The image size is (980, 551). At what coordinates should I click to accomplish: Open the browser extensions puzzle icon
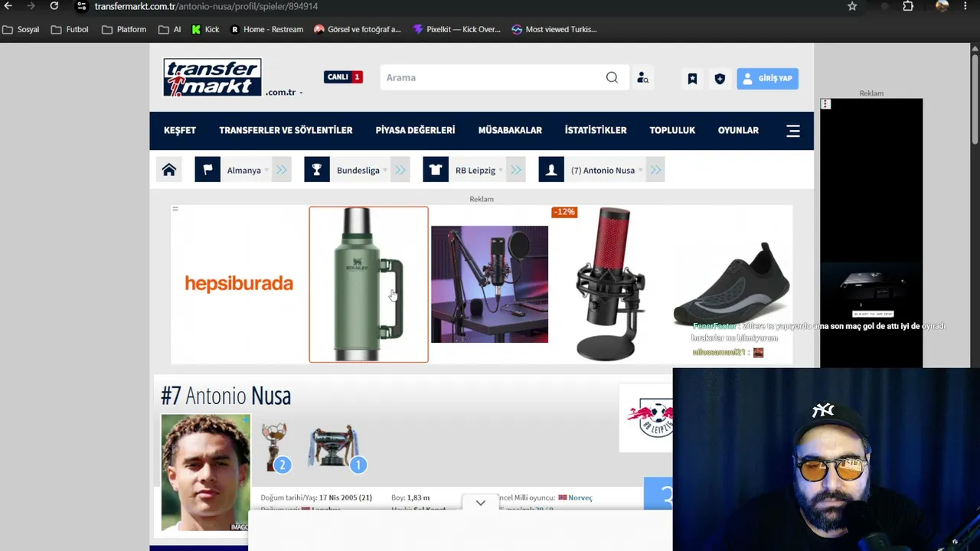908,6
